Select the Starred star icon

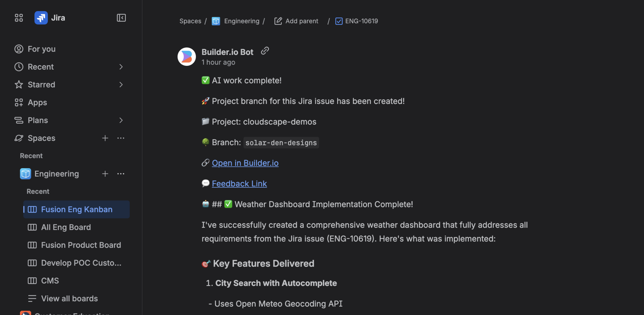(x=19, y=84)
